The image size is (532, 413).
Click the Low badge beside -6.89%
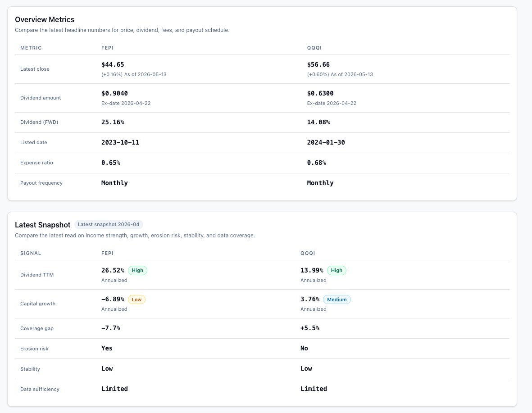click(x=136, y=300)
